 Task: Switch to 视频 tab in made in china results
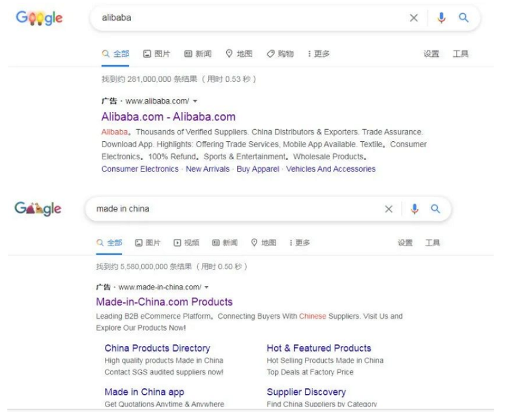click(x=187, y=242)
